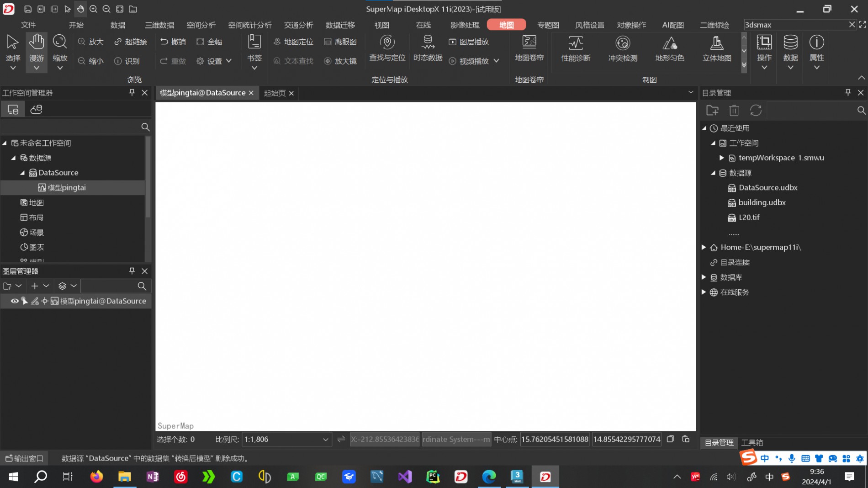This screenshot has height=488, width=868.
Task: Toggle selectable state of 模型pingtai layer
Action: 25,301
